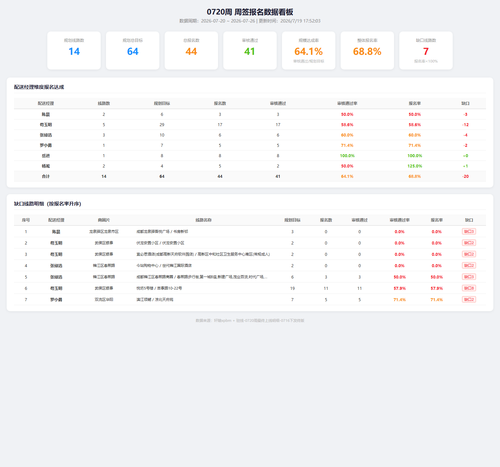The width and height of the screenshot is (500, 467).
Task: Click the 缺口 badge in detail row 1
Action: click(x=469, y=231)
